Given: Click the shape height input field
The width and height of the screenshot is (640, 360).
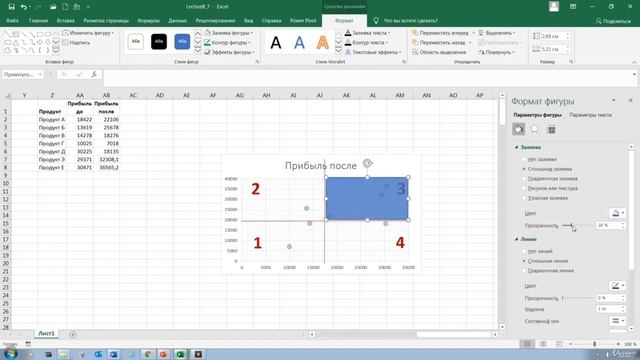Looking at the screenshot, I should click(551, 36).
